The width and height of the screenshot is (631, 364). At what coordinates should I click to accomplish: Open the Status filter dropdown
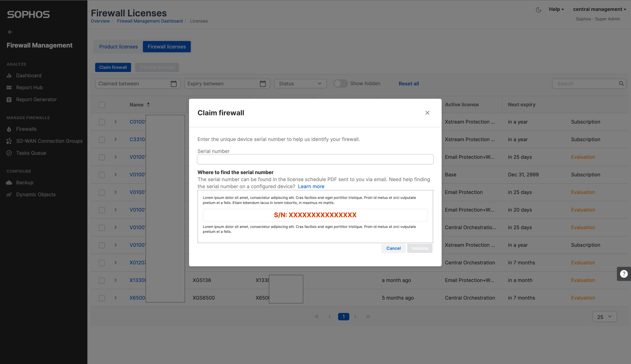coord(300,84)
